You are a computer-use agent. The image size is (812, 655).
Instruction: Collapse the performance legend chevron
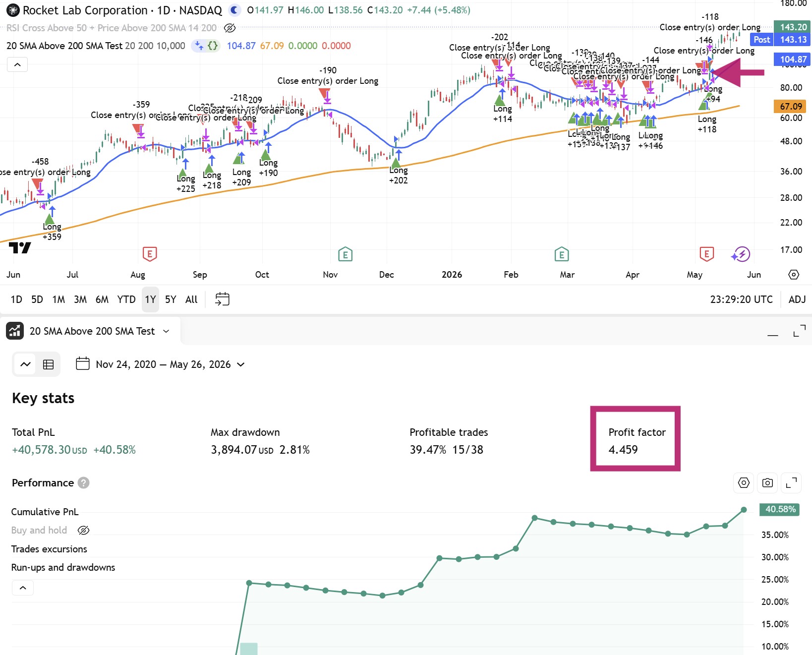[23, 588]
